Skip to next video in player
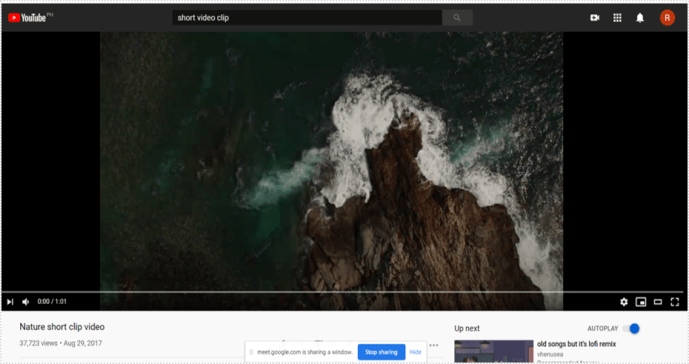Image resolution: width=689 pixels, height=364 pixels. coord(10,302)
